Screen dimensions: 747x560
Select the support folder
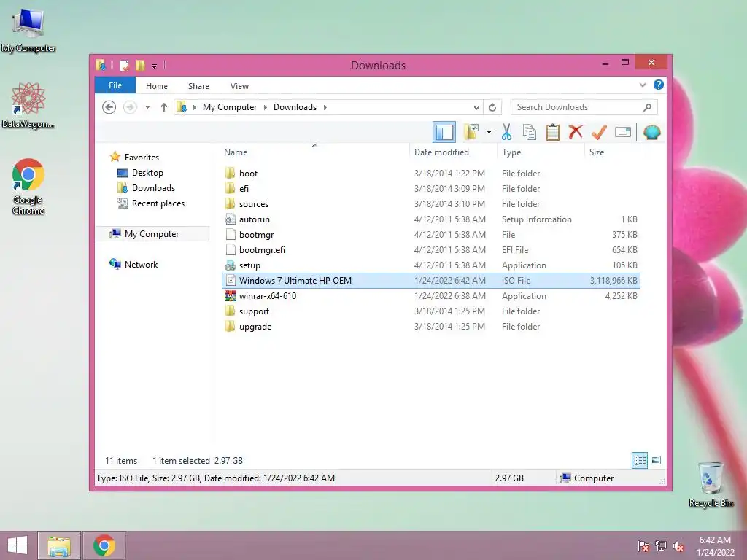[431, 311]
